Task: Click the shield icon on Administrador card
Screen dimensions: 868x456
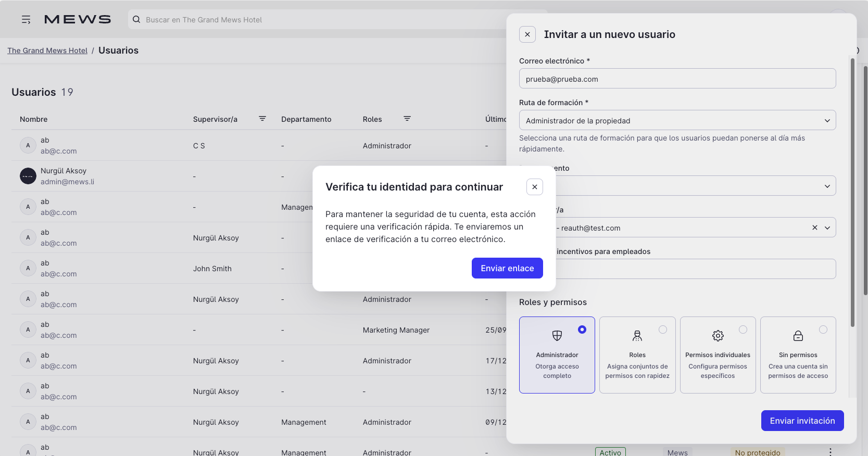Action: (557, 336)
